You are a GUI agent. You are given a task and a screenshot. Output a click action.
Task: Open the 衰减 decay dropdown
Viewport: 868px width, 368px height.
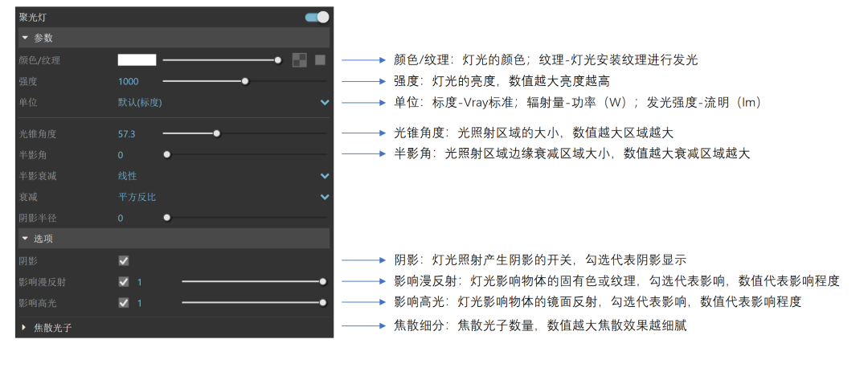pyautogui.click(x=324, y=197)
